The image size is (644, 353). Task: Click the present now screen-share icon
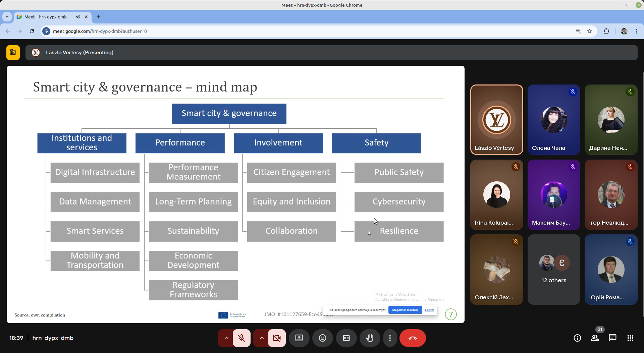[299, 338]
